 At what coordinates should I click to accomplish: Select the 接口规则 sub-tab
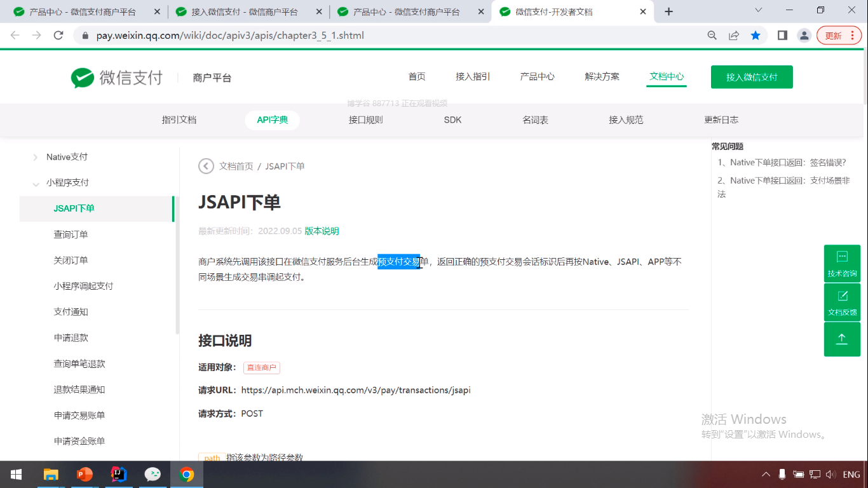click(x=366, y=120)
